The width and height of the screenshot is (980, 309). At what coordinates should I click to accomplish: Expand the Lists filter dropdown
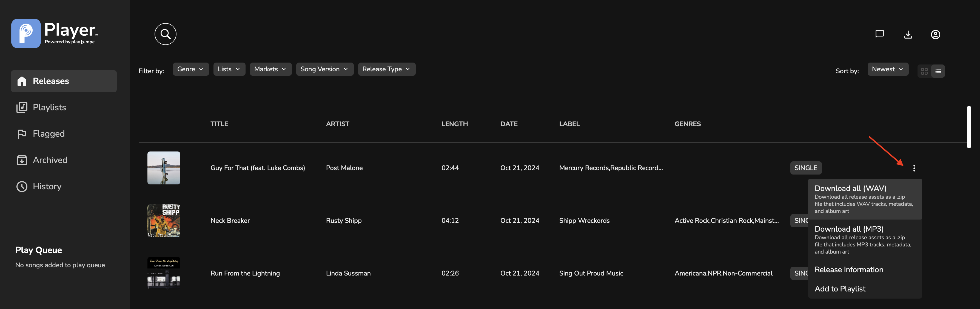(x=229, y=69)
